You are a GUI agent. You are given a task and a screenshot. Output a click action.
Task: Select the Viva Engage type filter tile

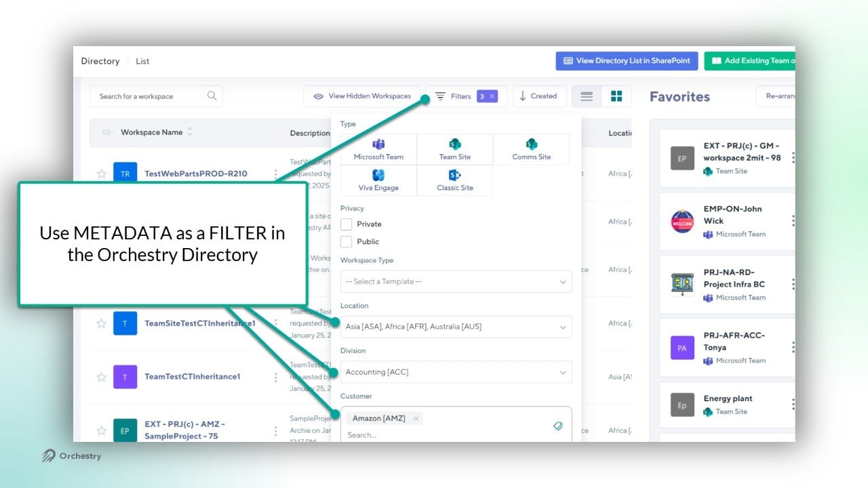pyautogui.click(x=378, y=181)
